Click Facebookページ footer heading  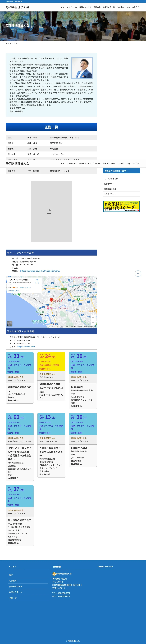105,567
